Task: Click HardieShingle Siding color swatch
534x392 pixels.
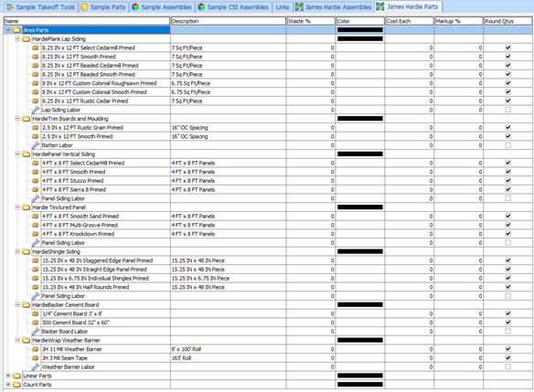Action: 360,251
